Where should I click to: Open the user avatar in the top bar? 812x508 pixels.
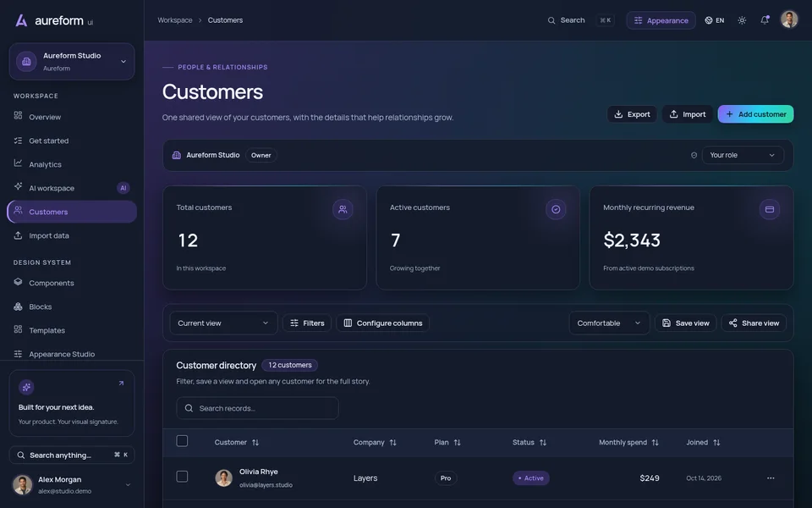[789, 19]
